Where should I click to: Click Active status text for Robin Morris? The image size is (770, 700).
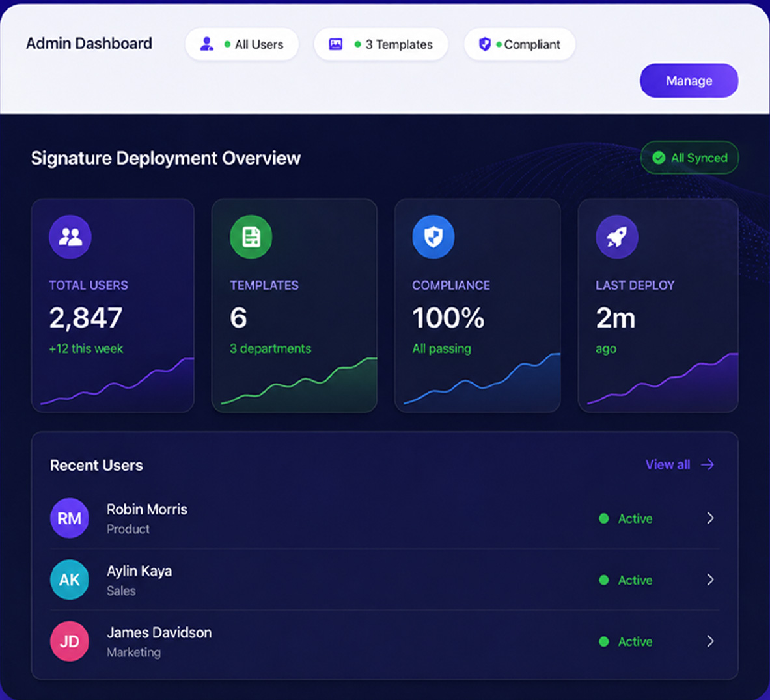635,519
